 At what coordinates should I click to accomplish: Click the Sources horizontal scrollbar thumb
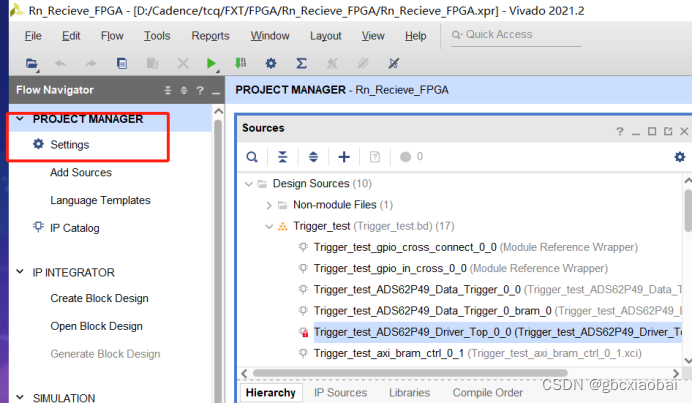pyautogui.click(x=410, y=373)
